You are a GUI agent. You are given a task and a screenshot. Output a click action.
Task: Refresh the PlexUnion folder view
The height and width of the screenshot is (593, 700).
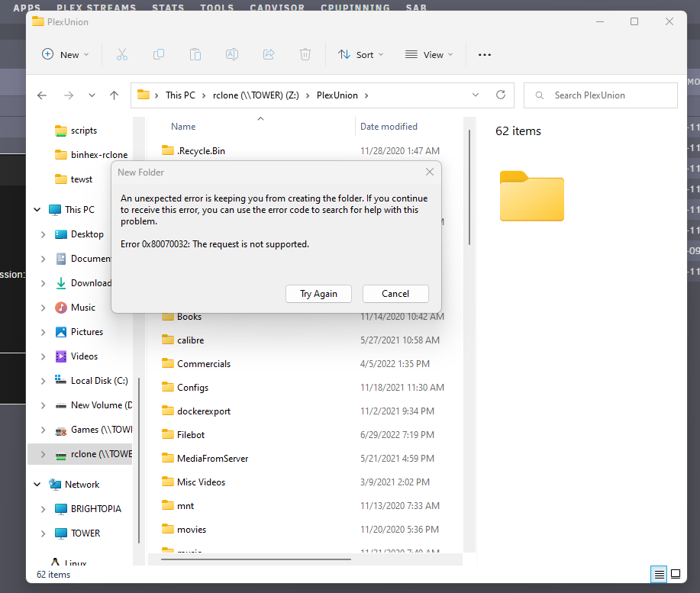coord(501,95)
